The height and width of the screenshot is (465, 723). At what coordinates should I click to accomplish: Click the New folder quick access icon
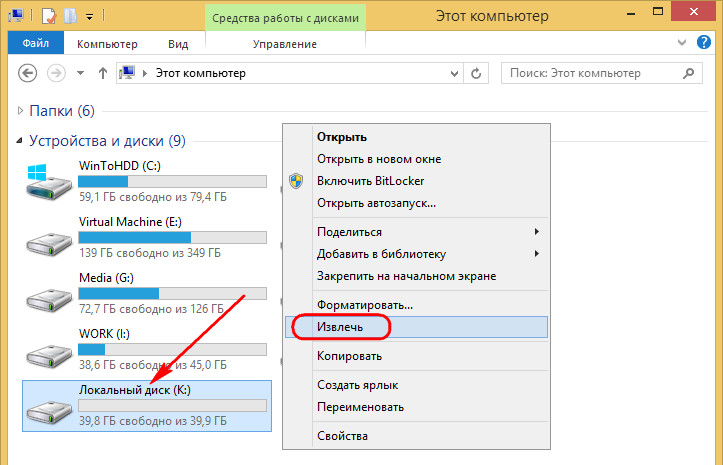[70, 16]
